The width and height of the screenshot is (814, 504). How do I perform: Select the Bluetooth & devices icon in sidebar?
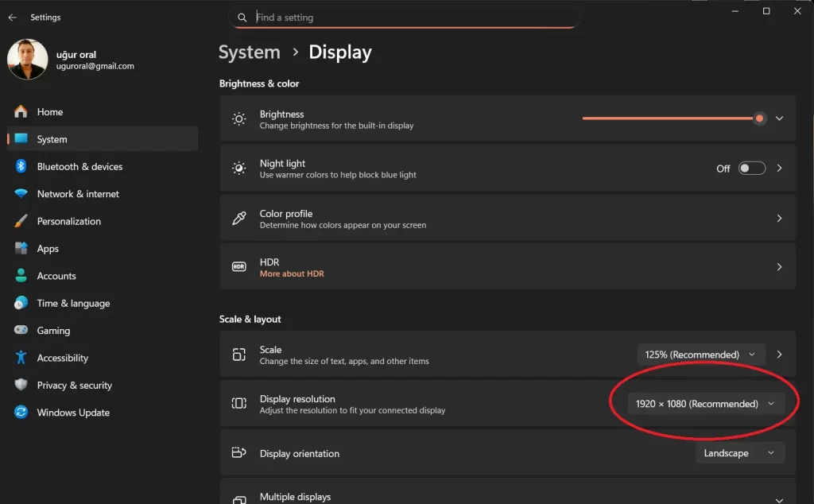(x=21, y=167)
